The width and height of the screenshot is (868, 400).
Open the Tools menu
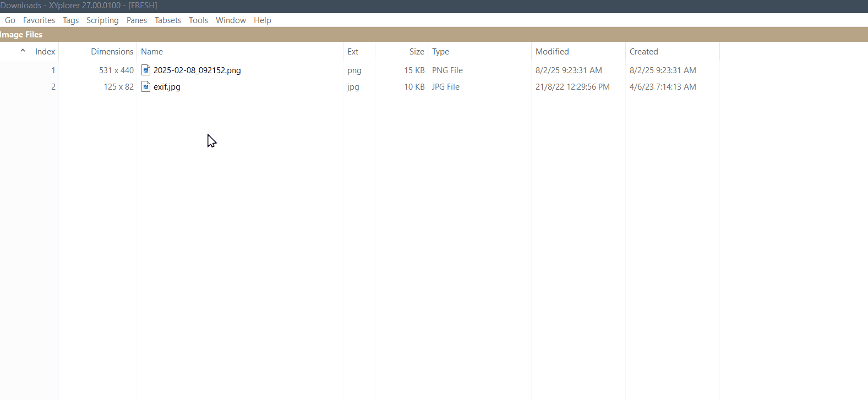[x=198, y=20]
